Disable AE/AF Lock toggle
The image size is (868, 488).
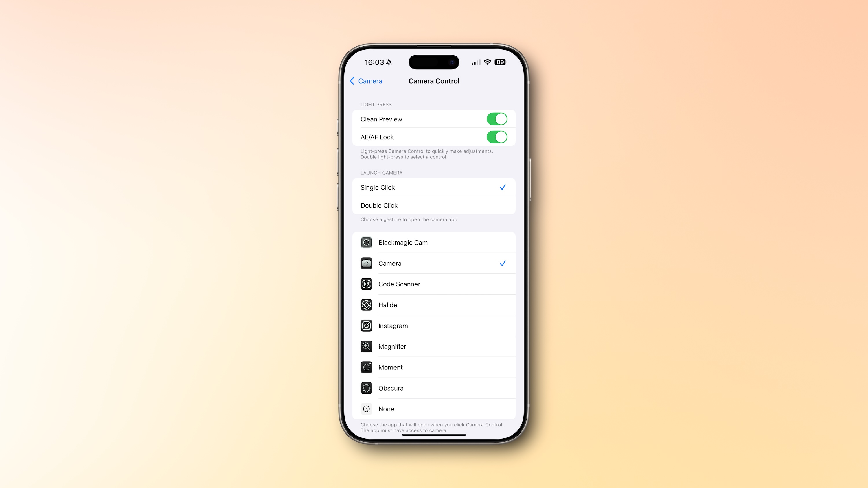click(496, 136)
